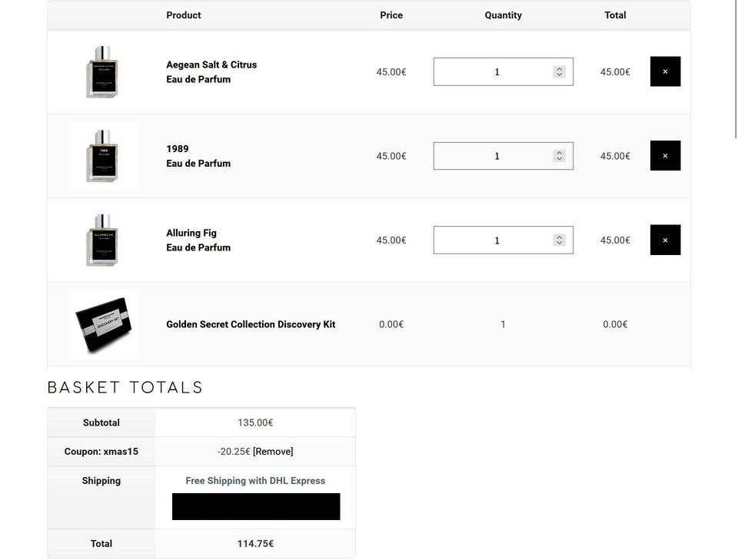
Task: Click the Discovery Kit box thumbnail
Action: (103, 324)
